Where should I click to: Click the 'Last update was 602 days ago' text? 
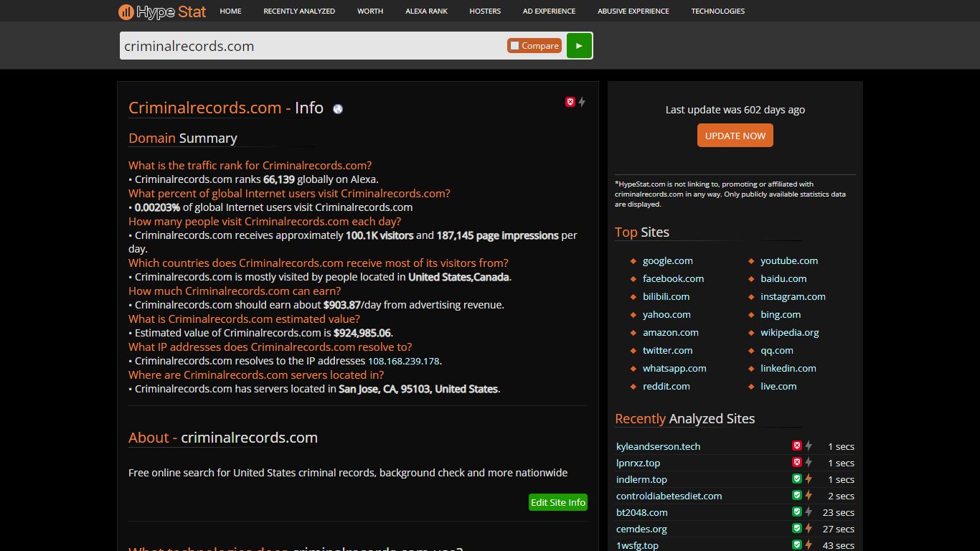pyautogui.click(x=735, y=110)
